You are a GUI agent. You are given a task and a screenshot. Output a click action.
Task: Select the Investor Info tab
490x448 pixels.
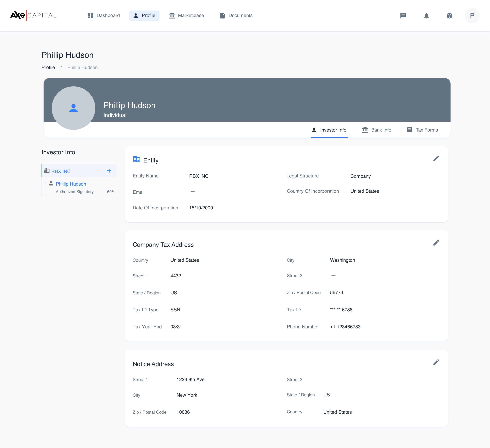tap(329, 130)
